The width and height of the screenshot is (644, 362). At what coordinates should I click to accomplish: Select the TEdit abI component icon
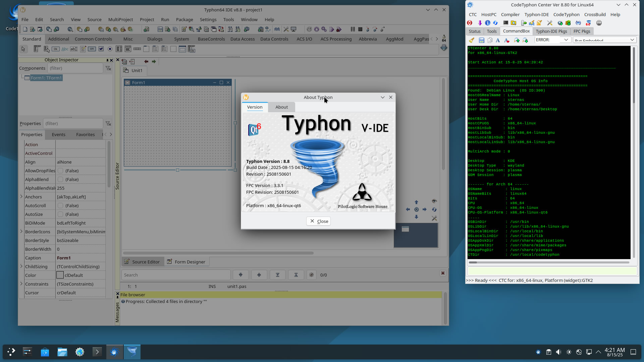coord(74,49)
